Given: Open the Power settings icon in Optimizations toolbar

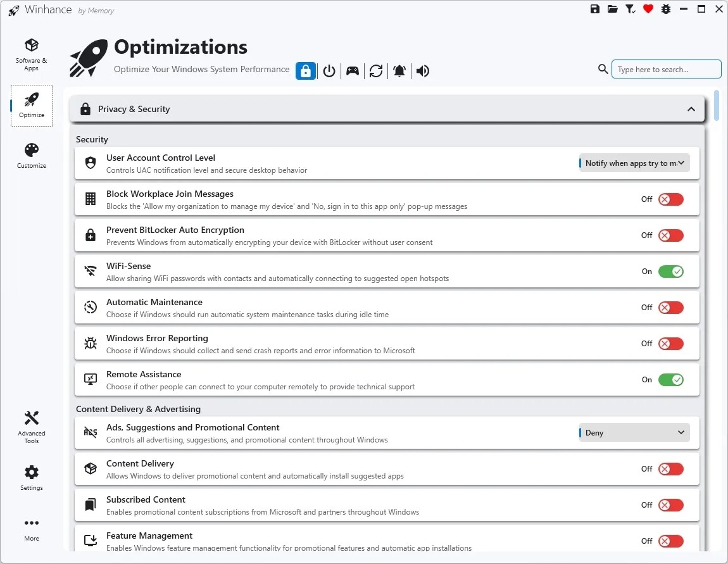Looking at the screenshot, I should (329, 71).
